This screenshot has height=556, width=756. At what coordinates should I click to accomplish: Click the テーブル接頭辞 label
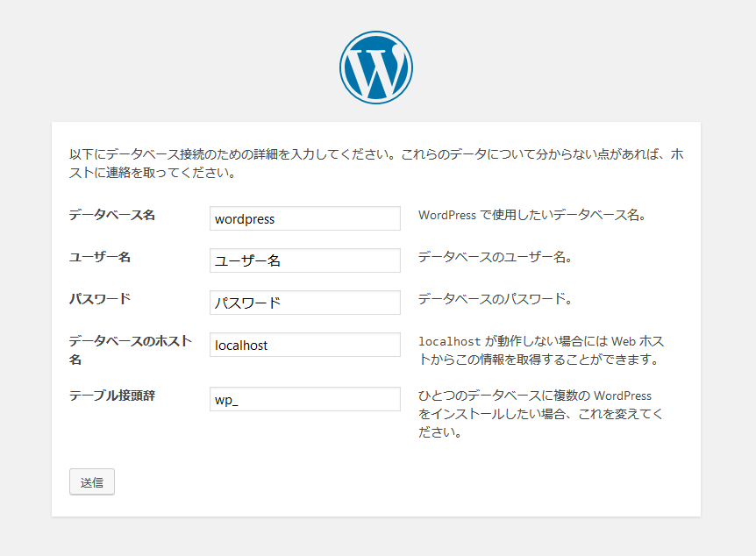[x=112, y=396]
